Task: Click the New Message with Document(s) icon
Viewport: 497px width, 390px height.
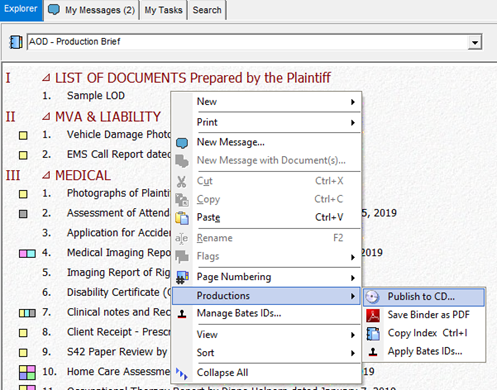Action: pos(182,161)
